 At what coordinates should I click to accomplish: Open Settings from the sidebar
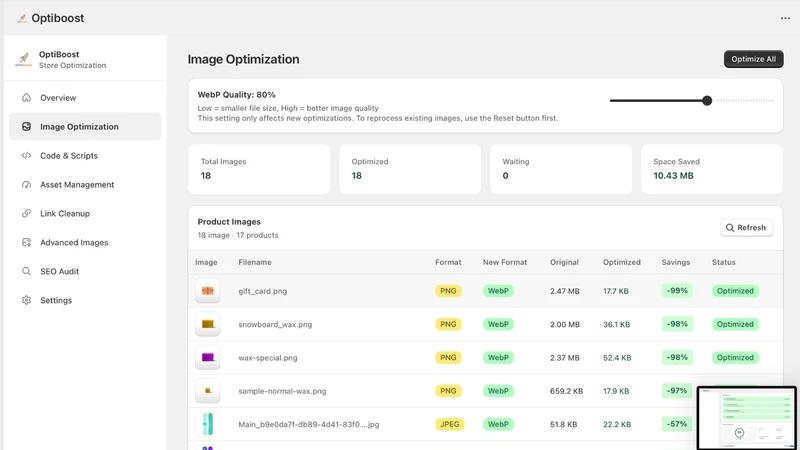(x=85, y=300)
